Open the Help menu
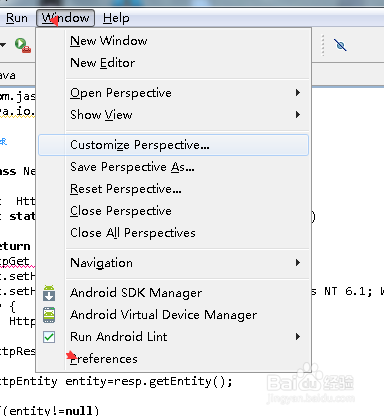The image size is (384, 416). point(116,18)
